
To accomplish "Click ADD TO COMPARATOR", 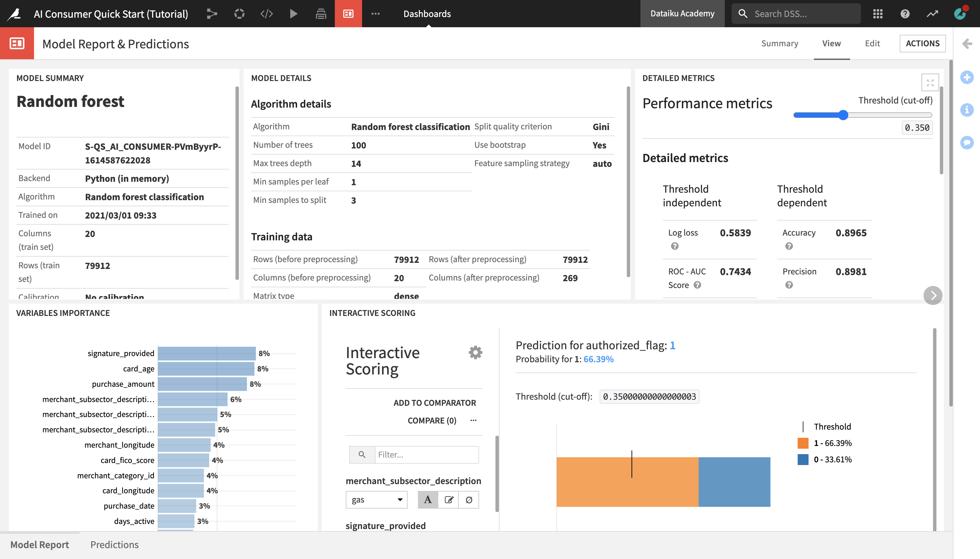I will pyautogui.click(x=434, y=403).
